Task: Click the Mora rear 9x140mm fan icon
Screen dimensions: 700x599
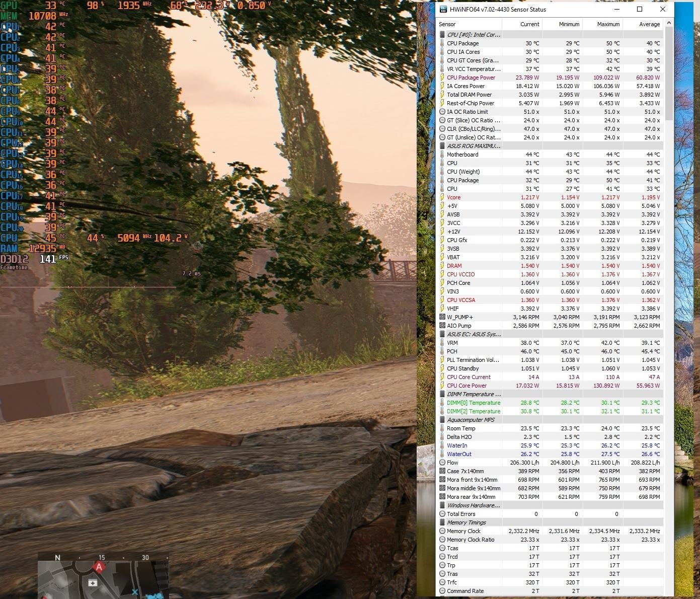Action: (442, 497)
